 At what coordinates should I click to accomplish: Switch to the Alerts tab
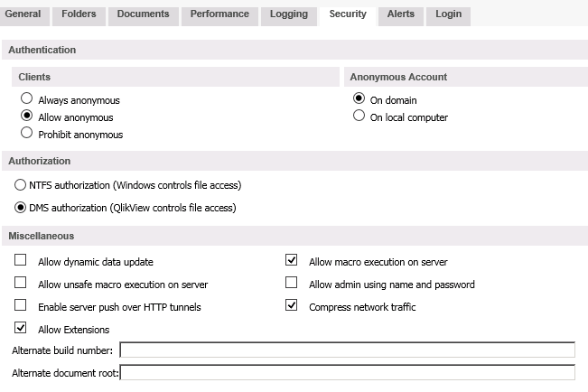(x=401, y=14)
